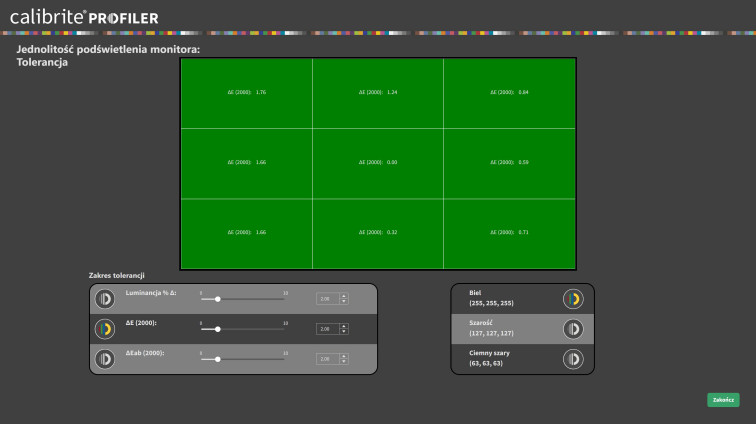This screenshot has width=756, height=424.
Task: Decrease ΔE (2000) value with down arrow
Action: point(344,331)
